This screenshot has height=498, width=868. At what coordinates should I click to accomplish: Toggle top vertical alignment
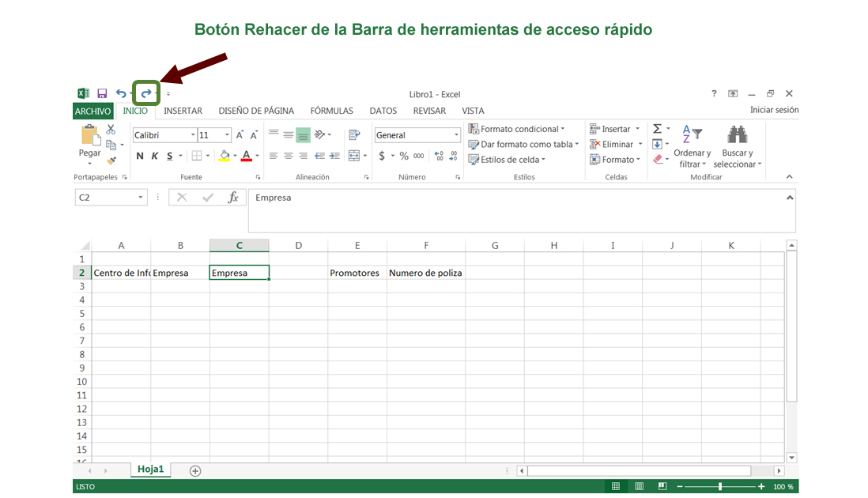(x=274, y=134)
